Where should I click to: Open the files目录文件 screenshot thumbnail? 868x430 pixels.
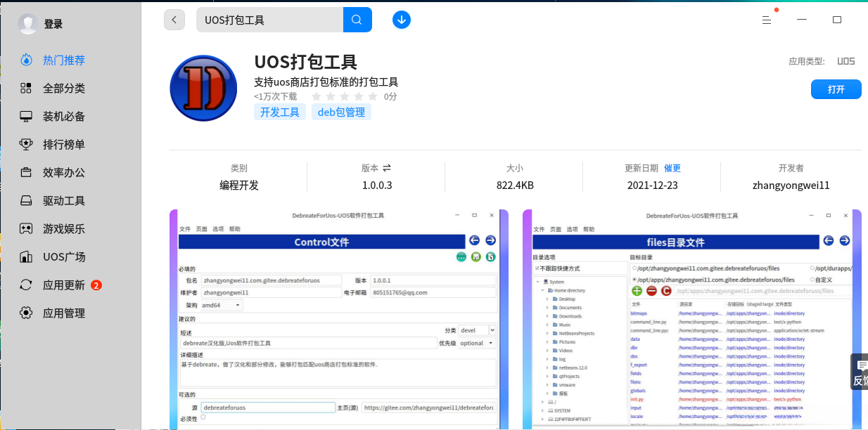(692, 319)
